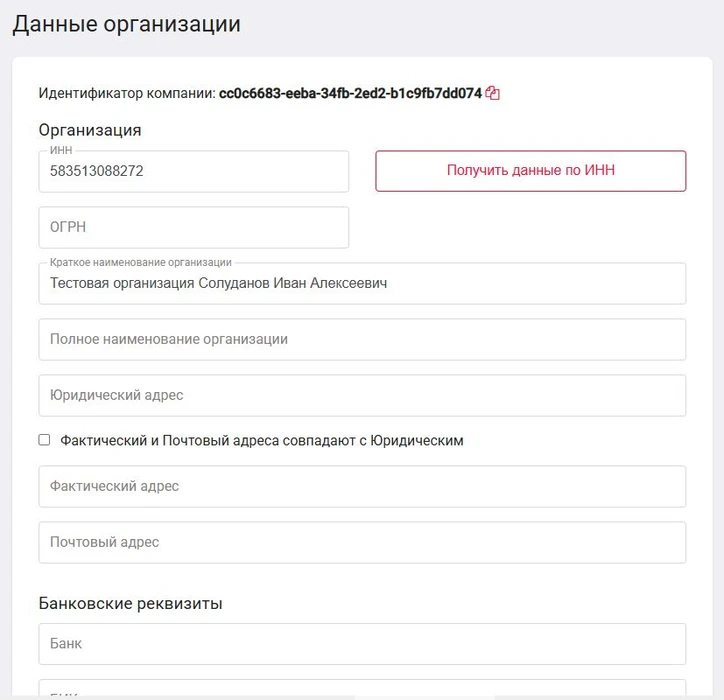The height and width of the screenshot is (700, 724).
Task: Click the Идентификатор компании label
Action: click(x=126, y=94)
